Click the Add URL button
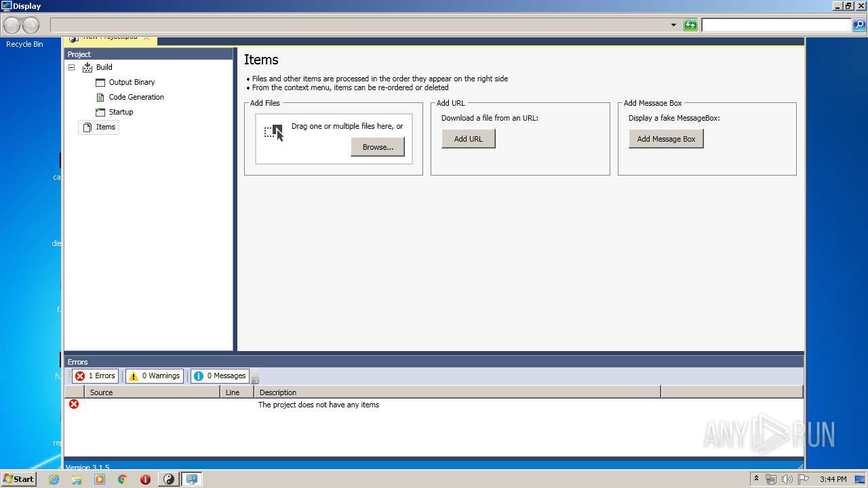This screenshot has height=488, width=868. pyautogui.click(x=469, y=139)
